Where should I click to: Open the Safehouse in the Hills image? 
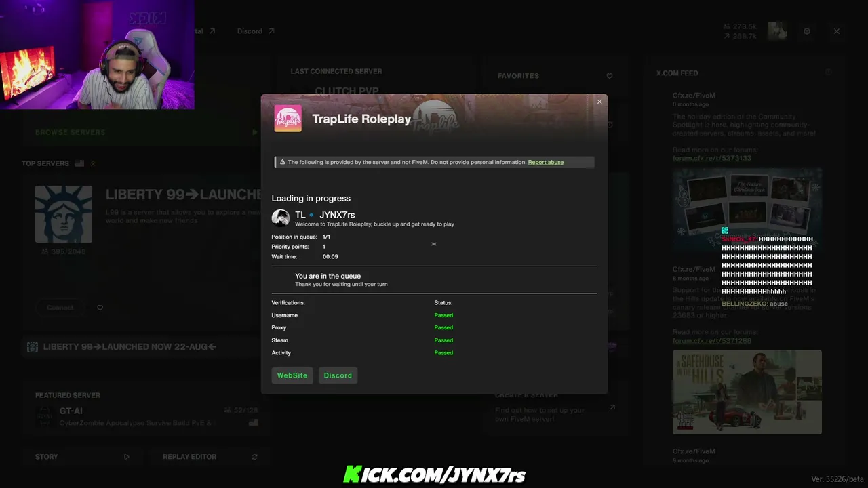coord(747,392)
